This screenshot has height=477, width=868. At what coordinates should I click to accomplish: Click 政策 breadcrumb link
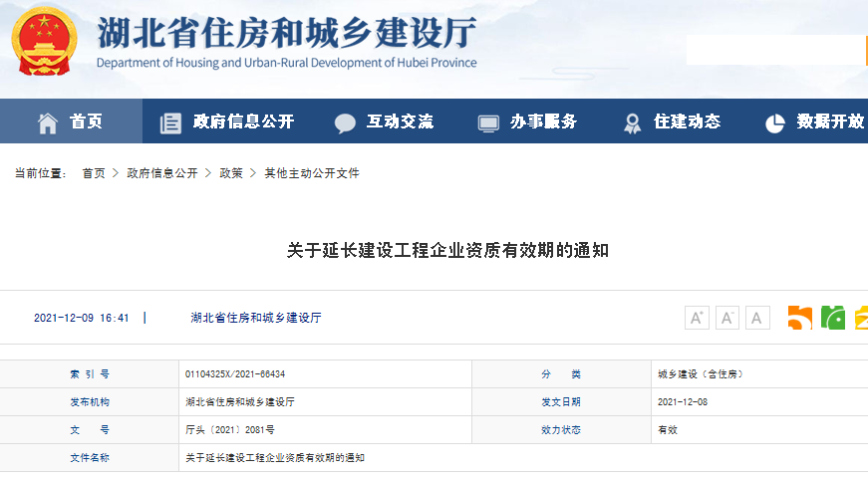point(231,173)
